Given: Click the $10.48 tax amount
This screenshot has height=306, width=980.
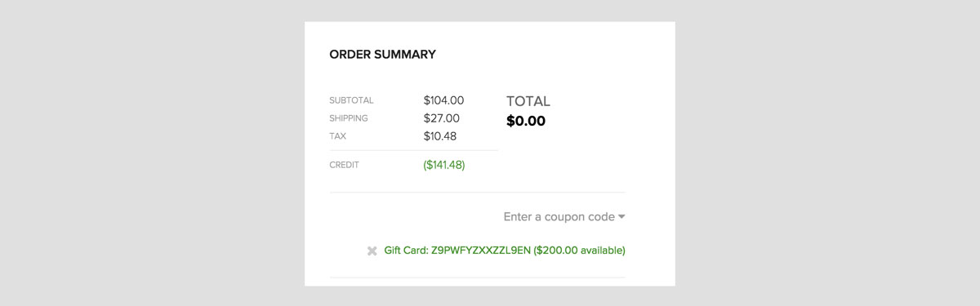Looking at the screenshot, I should tap(440, 136).
